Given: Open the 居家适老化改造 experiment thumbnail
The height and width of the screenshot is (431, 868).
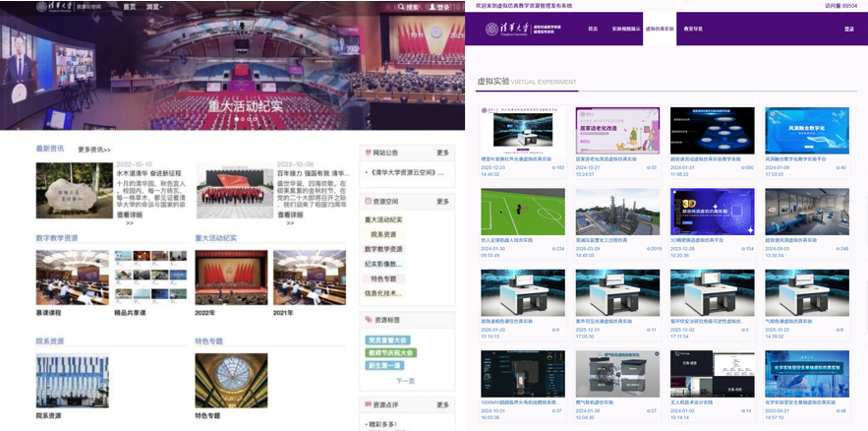Looking at the screenshot, I should pyautogui.click(x=604, y=130).
